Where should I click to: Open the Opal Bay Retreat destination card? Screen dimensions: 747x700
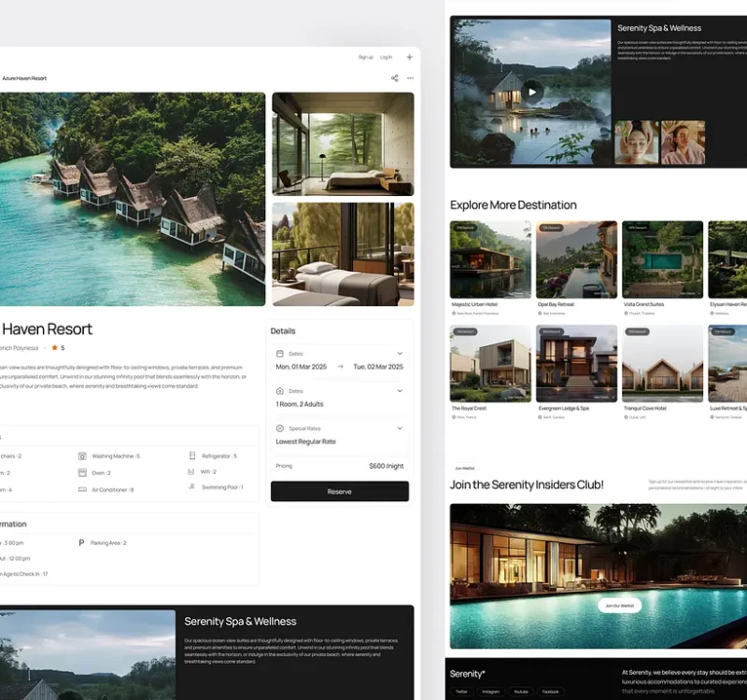point(576,259)
